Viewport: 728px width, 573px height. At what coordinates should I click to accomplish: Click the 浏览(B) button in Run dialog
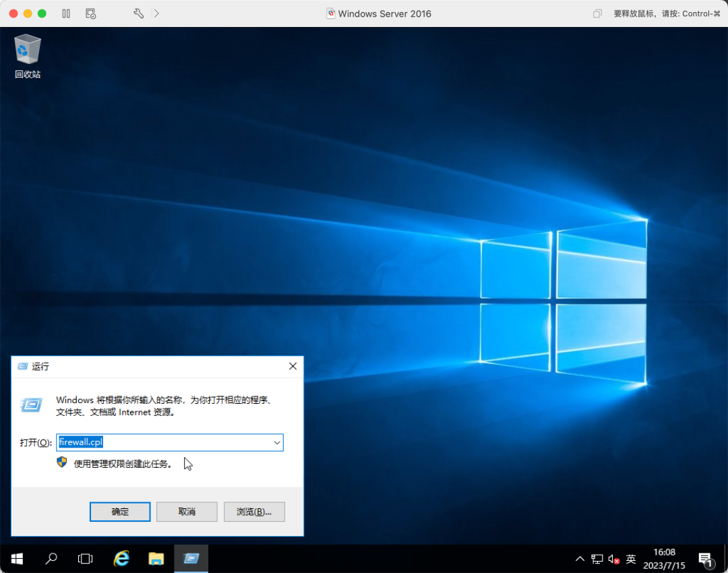click(254, 512)
